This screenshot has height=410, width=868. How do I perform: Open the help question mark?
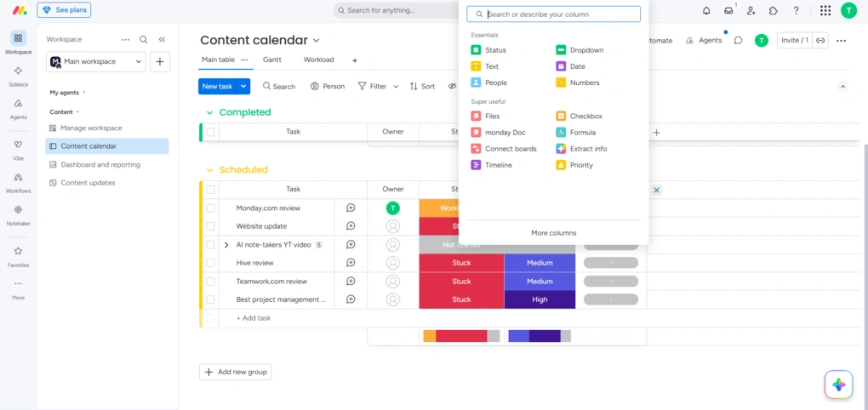tap(796, 10)
